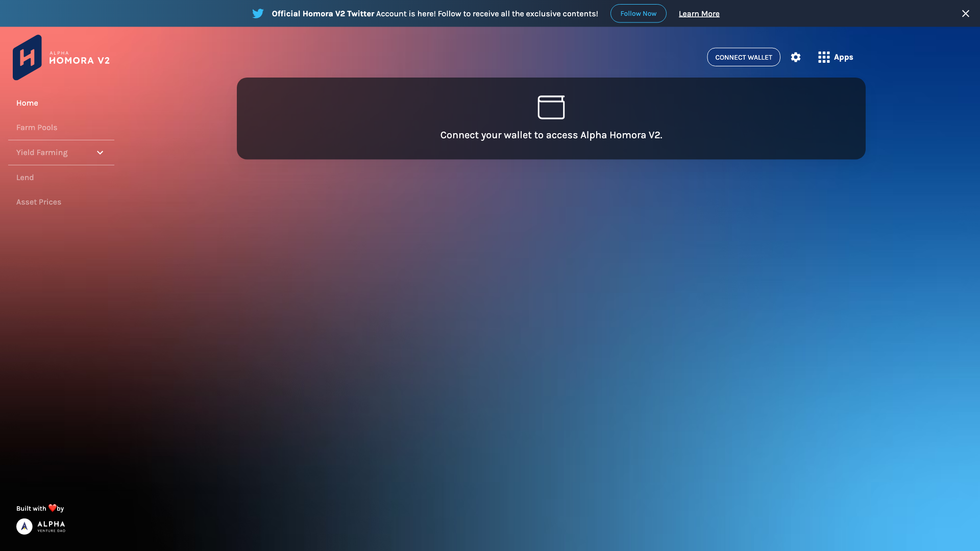The height and width of the screenshot is (551, 980).
Task: Select Yield Farming in the sidebar
Action: point(61,153)
